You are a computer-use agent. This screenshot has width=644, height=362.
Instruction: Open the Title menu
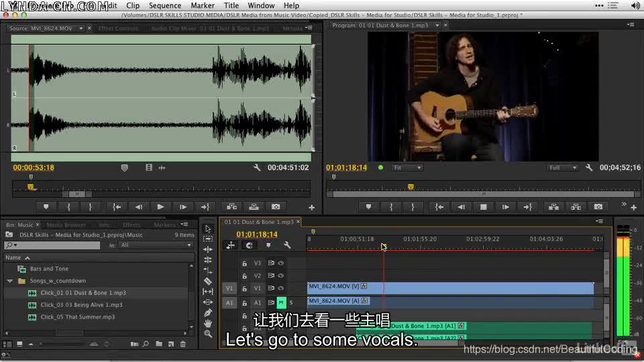tap(231, 6)
